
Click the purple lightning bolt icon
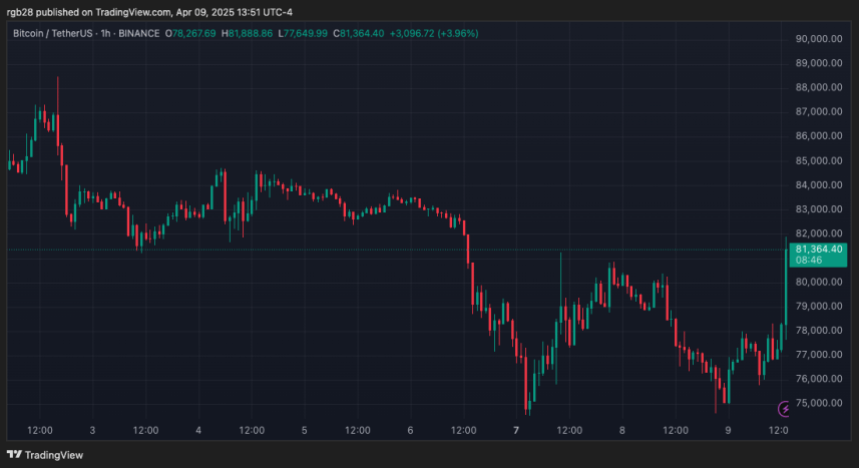[x=784, y=408]
